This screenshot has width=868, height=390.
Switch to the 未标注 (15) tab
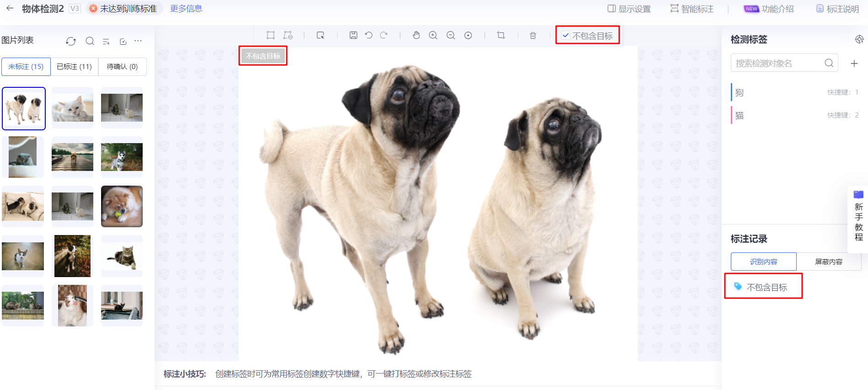coord(26,67)
